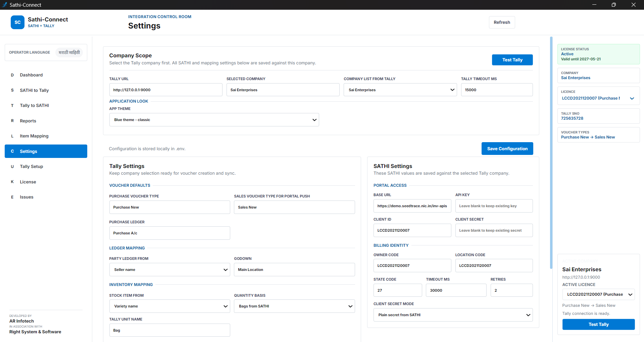
Task: Click Company Sai Enterprises card
Action: (598, 75)
